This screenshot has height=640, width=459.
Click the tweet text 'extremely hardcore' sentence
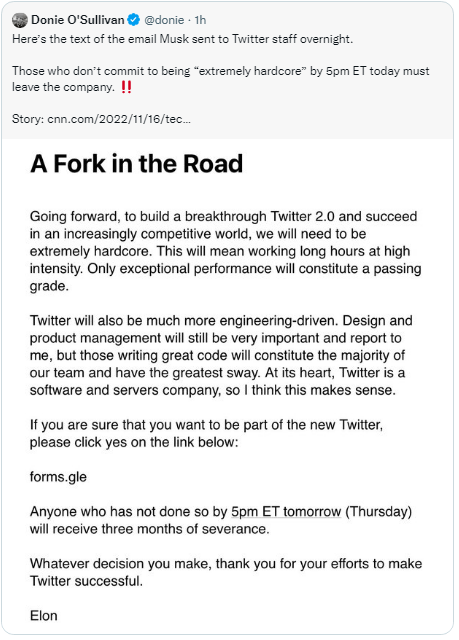221,79
